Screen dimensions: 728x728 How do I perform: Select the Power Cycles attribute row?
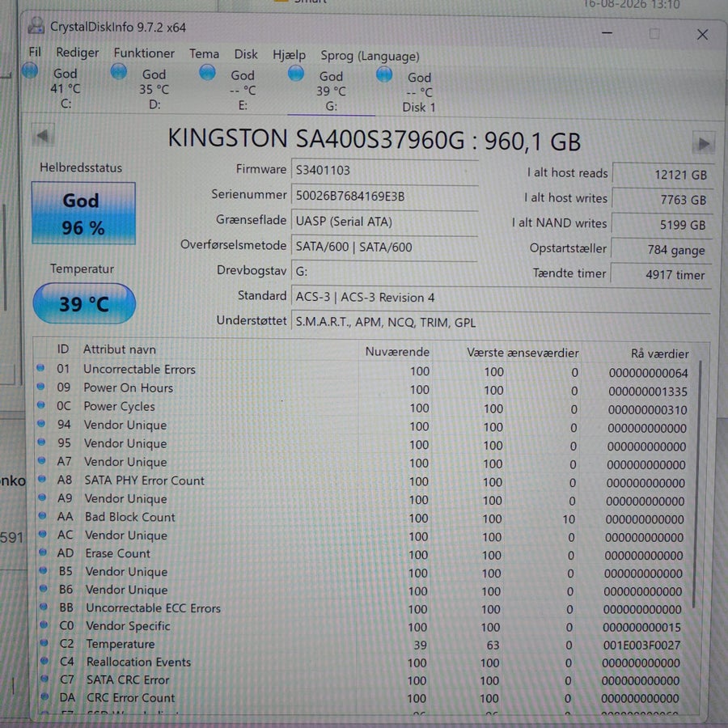point(365,408)
